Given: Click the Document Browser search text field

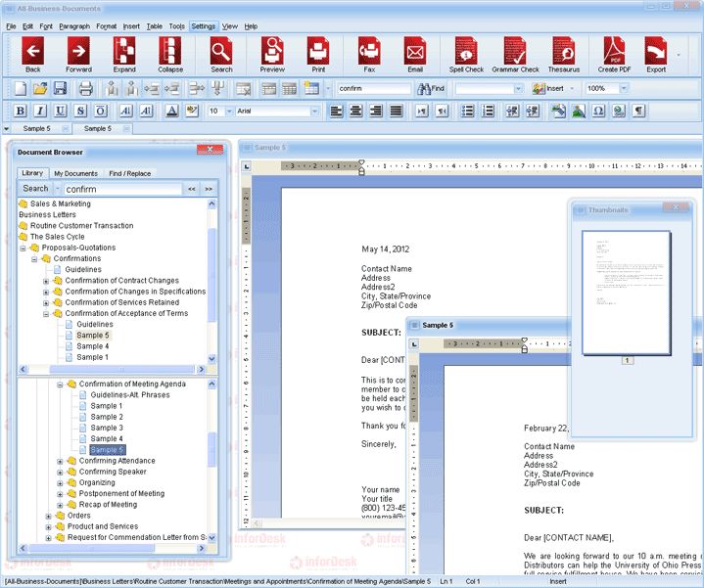Looking at the screenshot, I should pyautogui.click(x=122, y=189).
